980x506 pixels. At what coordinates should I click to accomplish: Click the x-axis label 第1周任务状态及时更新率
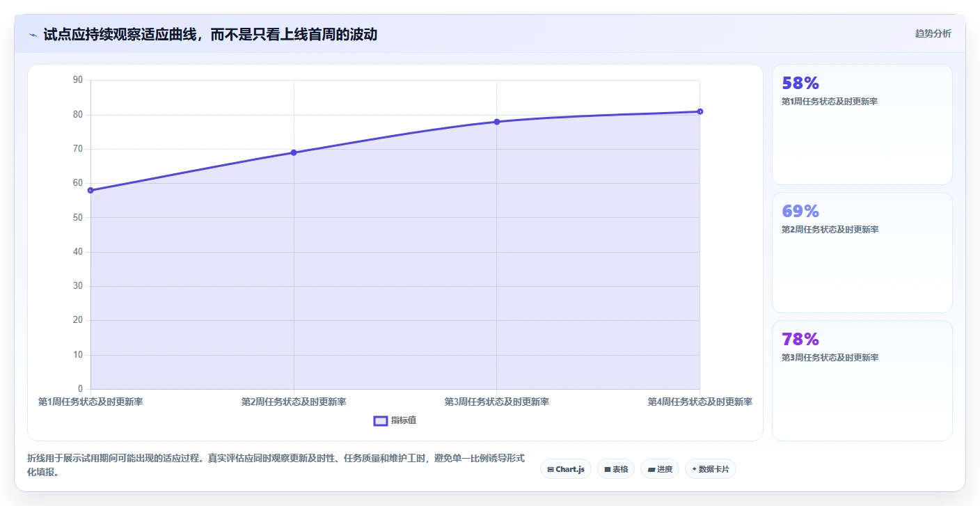(90, 402)
